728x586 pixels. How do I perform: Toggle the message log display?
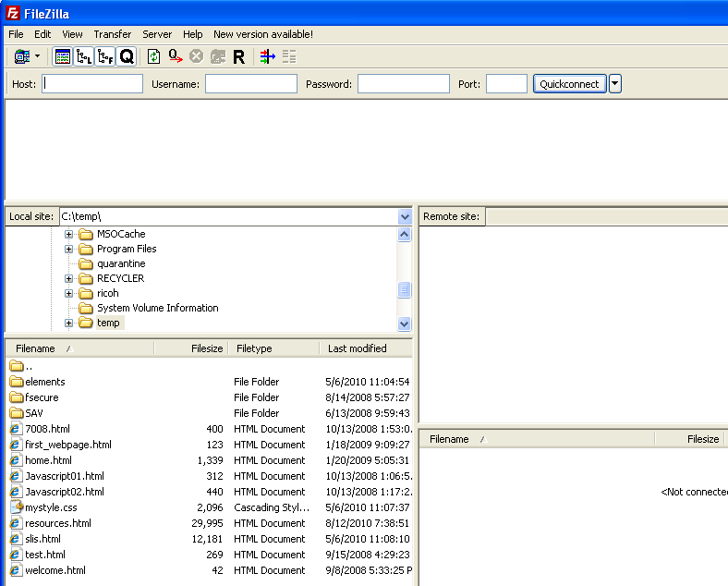63,56
